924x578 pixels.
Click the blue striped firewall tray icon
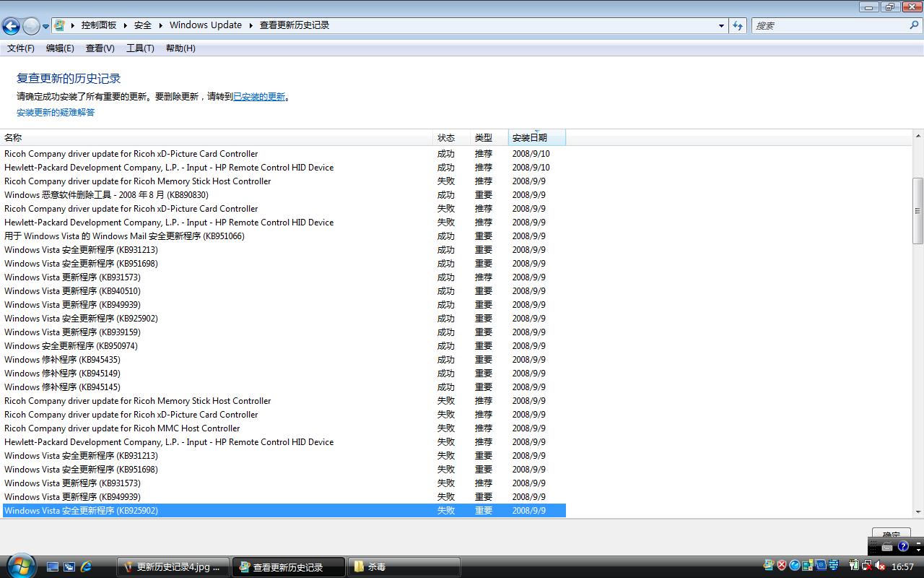coord(834,566)
